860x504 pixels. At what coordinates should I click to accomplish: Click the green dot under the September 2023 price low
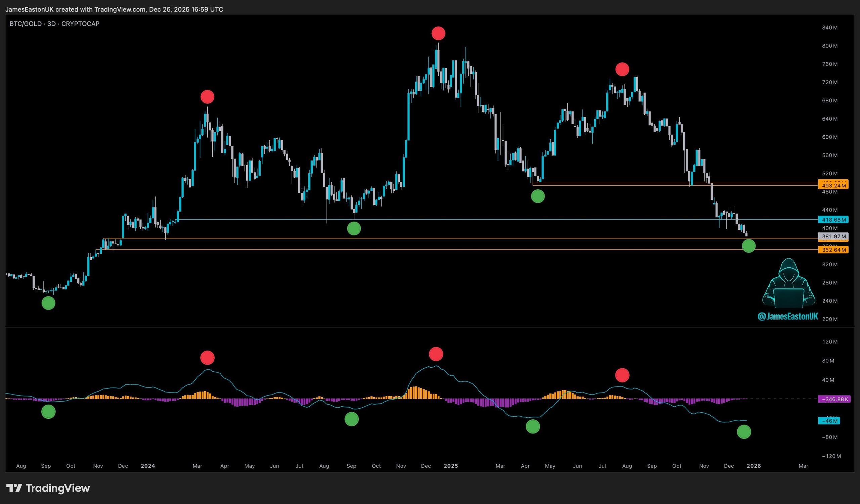[x=48, y=303]
